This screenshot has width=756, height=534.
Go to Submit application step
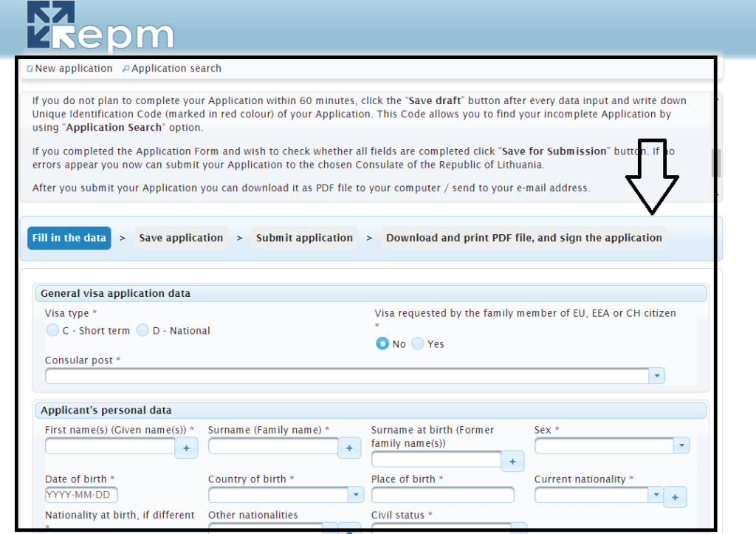304,238
